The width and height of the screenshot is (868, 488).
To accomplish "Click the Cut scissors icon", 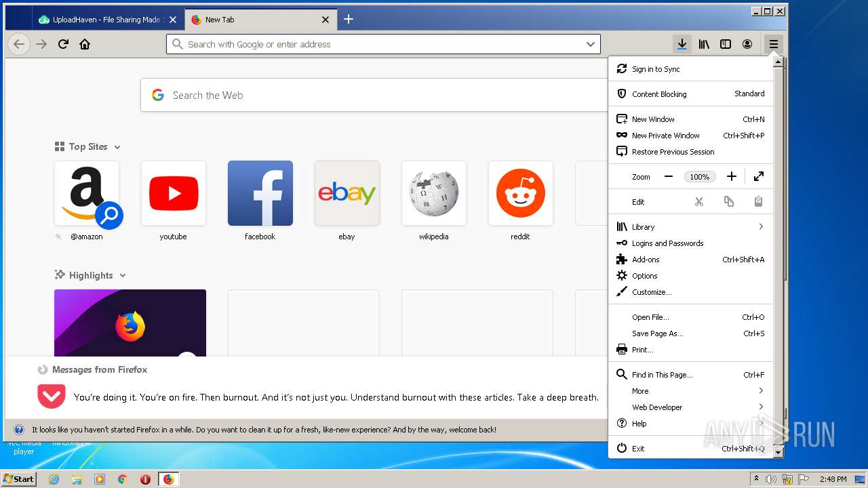I will (x=699, y=202).
